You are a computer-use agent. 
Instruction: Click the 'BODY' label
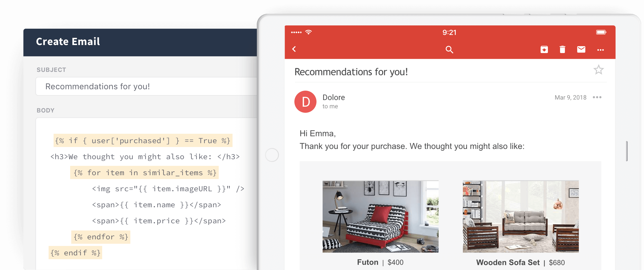tap(46, 110)
